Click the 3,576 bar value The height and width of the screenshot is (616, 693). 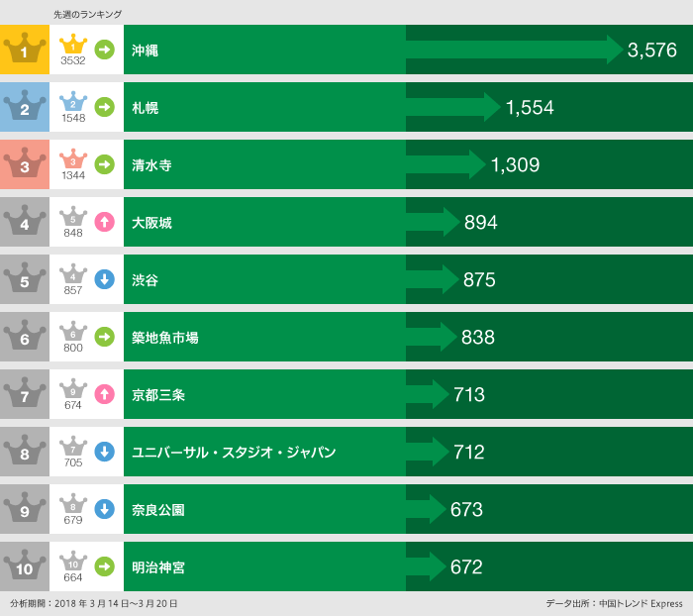651,51
